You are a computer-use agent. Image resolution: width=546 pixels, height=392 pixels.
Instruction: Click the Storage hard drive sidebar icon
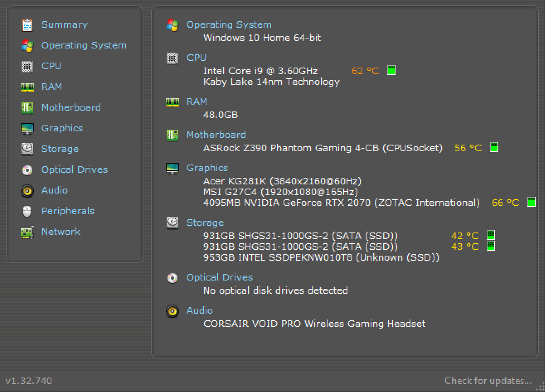click(27, 149)
